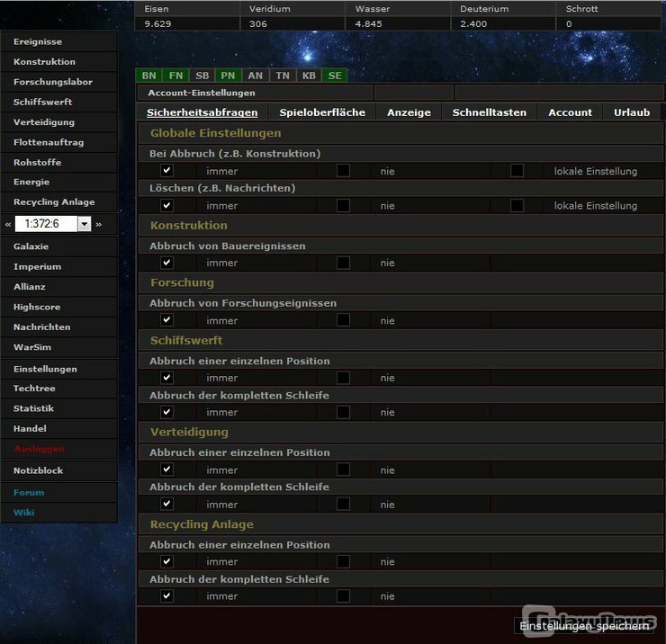666x644 pixels.
Task: Toggle 'immer' for Abbruch von Forschungseignissen
Action: point(166,320)
